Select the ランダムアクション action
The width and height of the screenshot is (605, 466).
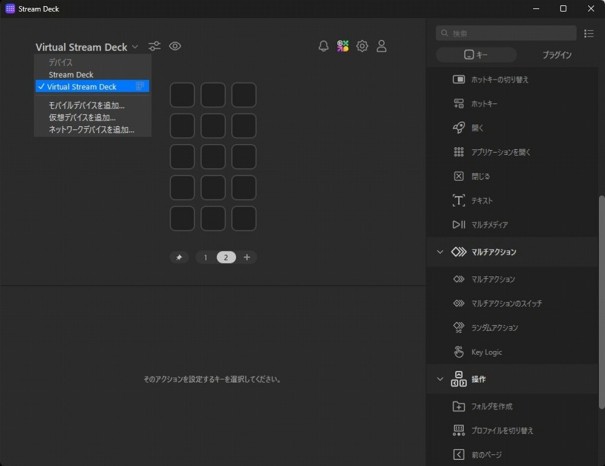click(x=494, y=327)
